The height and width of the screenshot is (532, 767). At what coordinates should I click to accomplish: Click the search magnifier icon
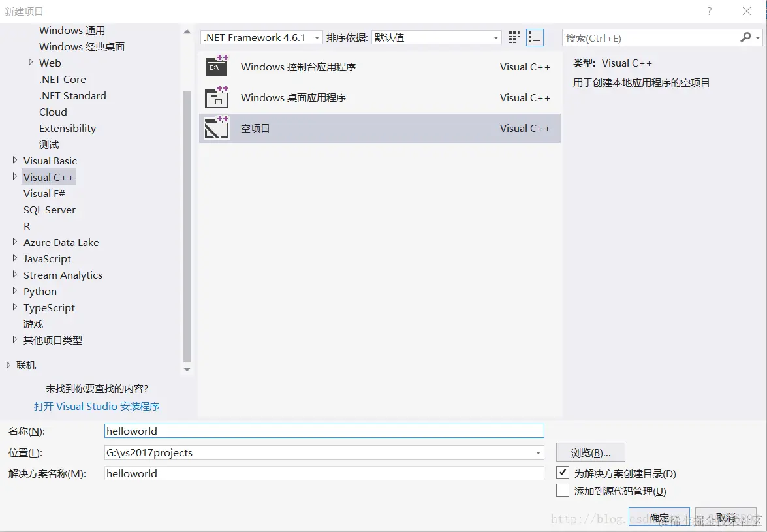(745, 37)
